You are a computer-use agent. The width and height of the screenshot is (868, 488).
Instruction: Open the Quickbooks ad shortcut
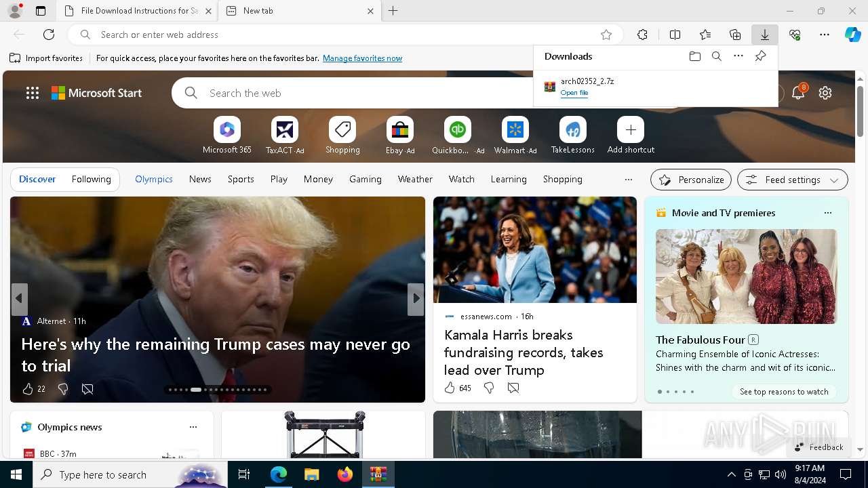[458, 136]
